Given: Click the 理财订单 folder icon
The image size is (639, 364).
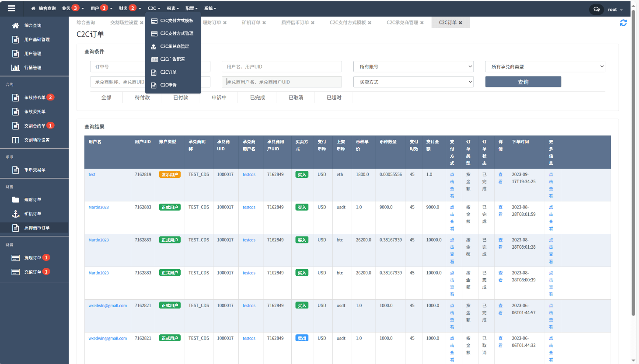Looking at the screenshot, I should (x=15, y=200).
